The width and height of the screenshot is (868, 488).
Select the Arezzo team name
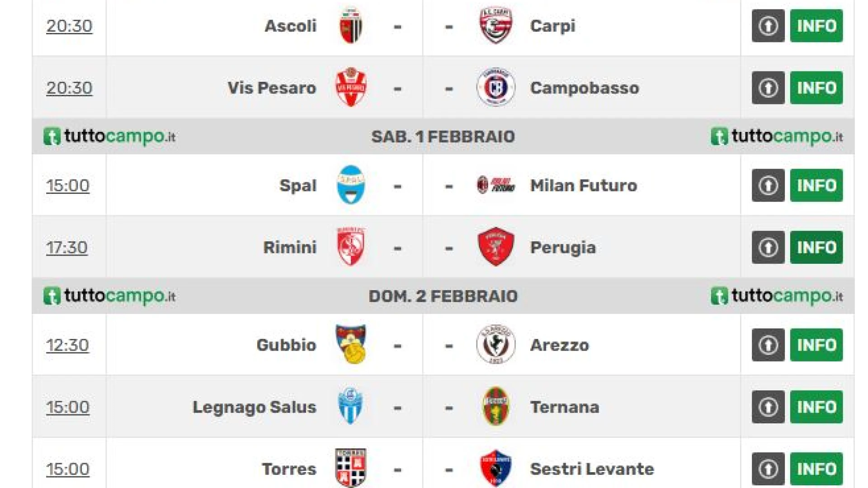click(x=559, y=345)
